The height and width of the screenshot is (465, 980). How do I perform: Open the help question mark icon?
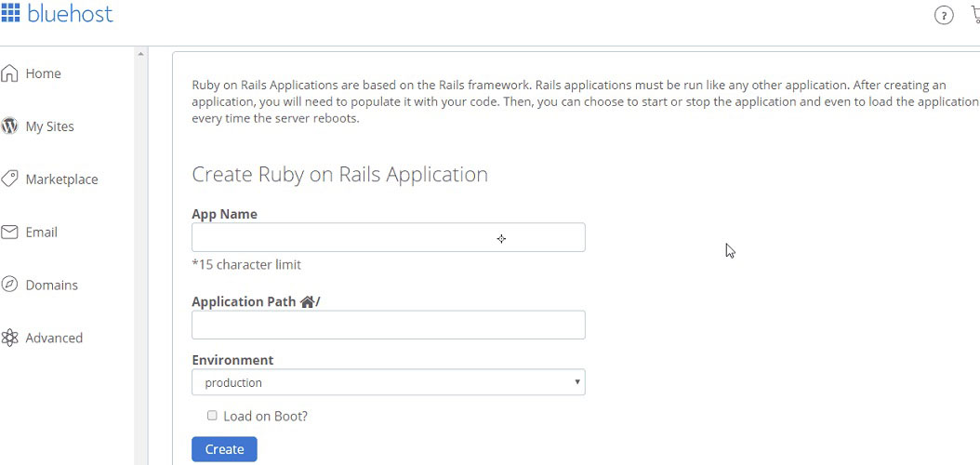944,15
